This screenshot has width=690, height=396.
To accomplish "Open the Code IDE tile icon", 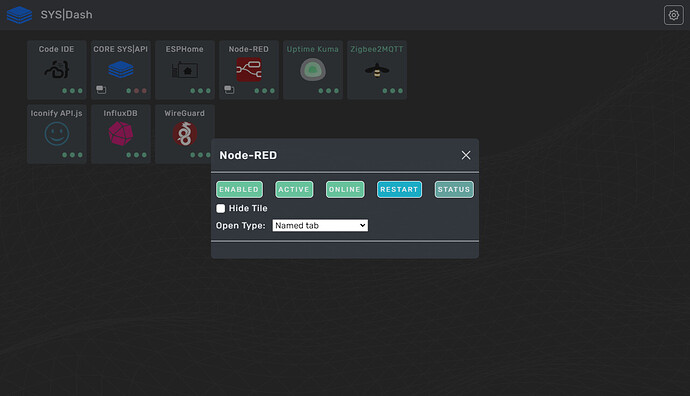I will coord(57,70).
